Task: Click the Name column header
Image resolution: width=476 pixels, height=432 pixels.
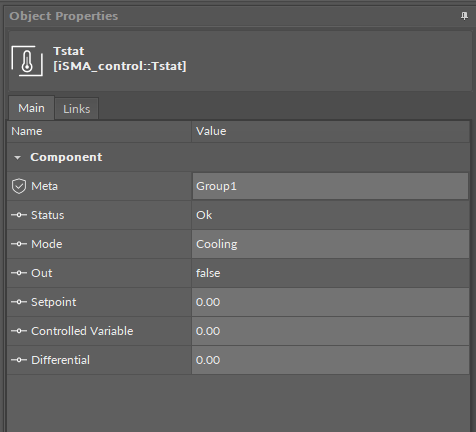Action: pos(99,131)
